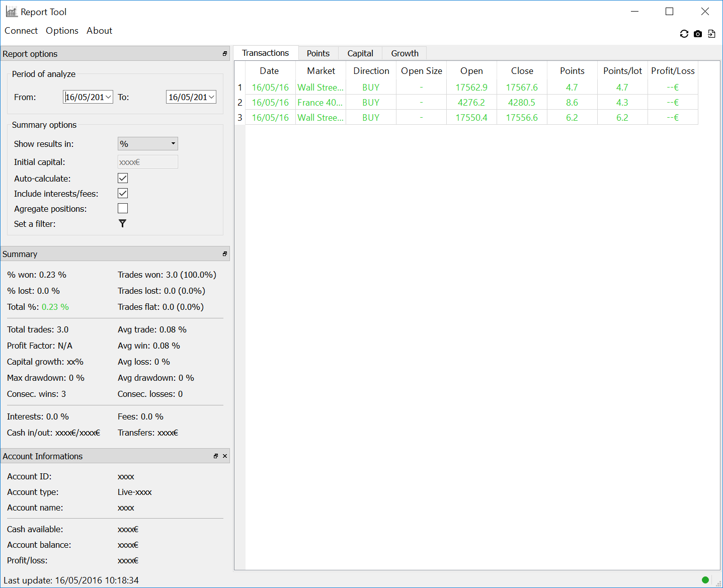Screen dimensions: 723x588
Task: Click the Profit/Loss column header
Action: click(x=673, y=71)
